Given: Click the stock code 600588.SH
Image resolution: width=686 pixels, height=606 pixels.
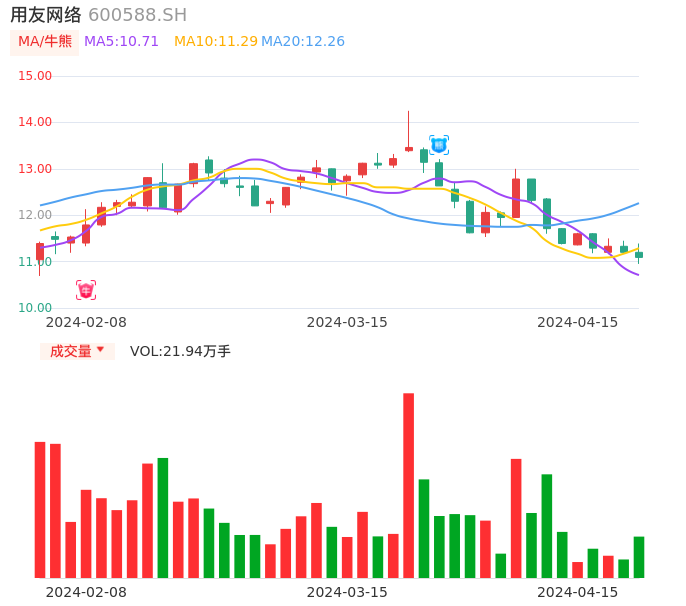Looking at the screenshot, I should [137, 15].
